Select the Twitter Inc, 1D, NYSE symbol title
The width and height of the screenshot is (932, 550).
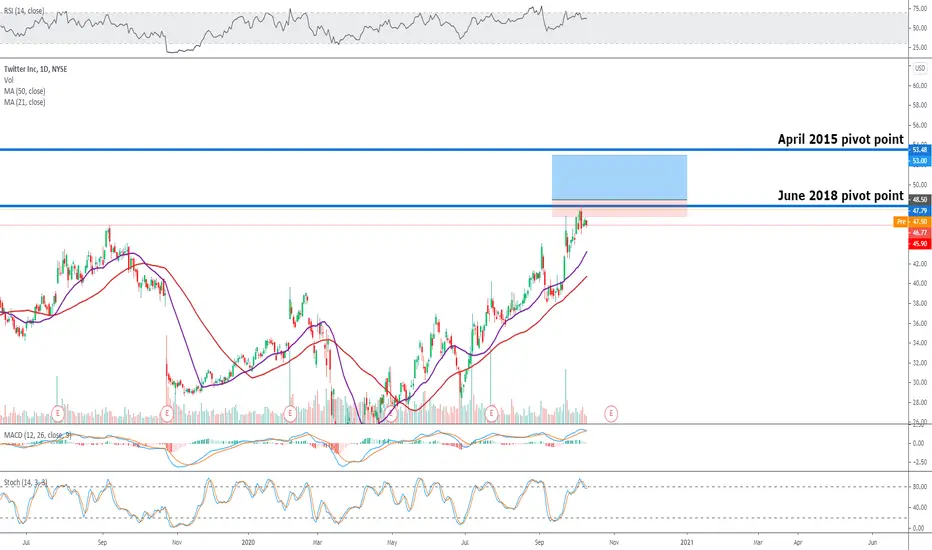click(36, 69)
